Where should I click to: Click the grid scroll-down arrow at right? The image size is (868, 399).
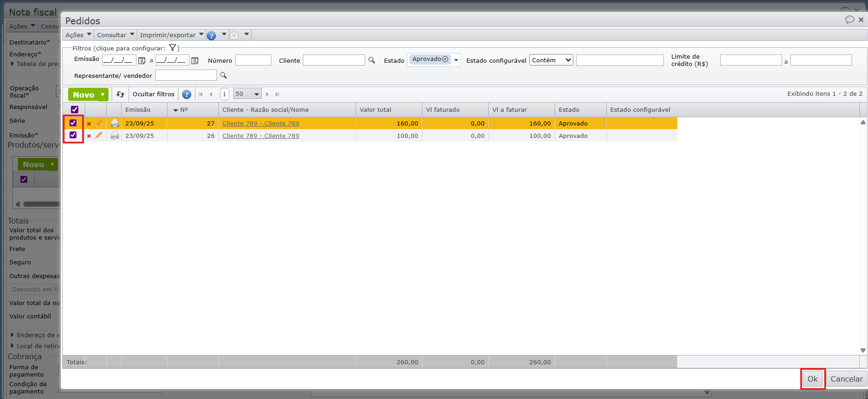[863, 350]
